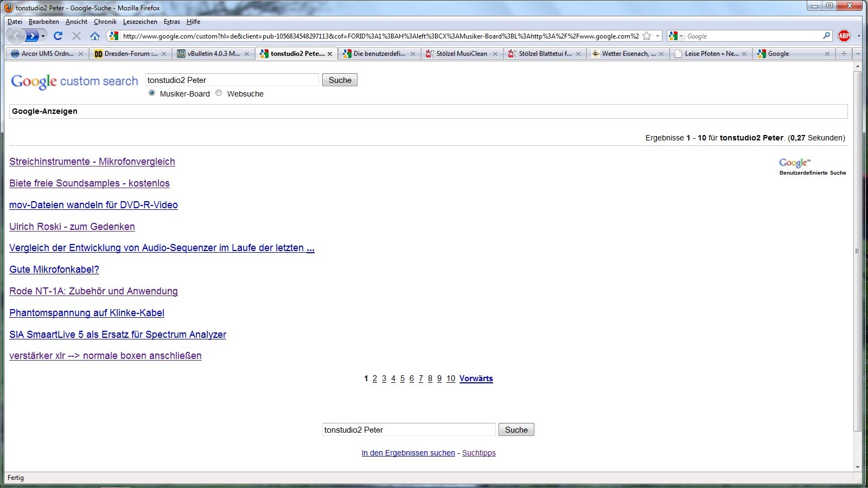Image resolution: width=868 pixels, height=488 pixels.
Task: Switch to the Die benutzerdefi... tab
Action: click(x=379, y=54)
